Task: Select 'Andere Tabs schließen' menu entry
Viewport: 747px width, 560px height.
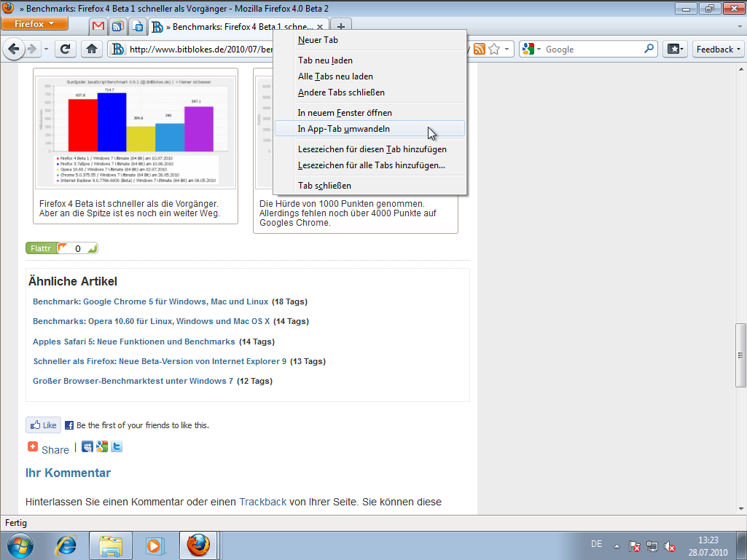Action: pyautogui.click(x=369, y=93)
